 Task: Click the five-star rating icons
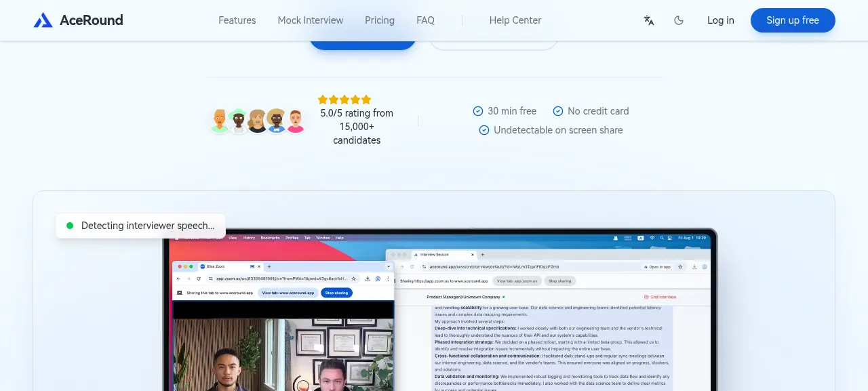[x=344, y=100]
